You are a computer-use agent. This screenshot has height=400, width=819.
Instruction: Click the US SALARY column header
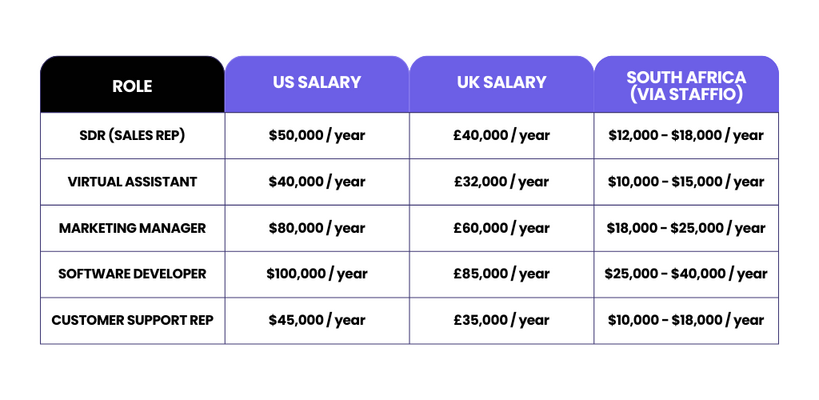pyautogui.click(x=317, y=83)
